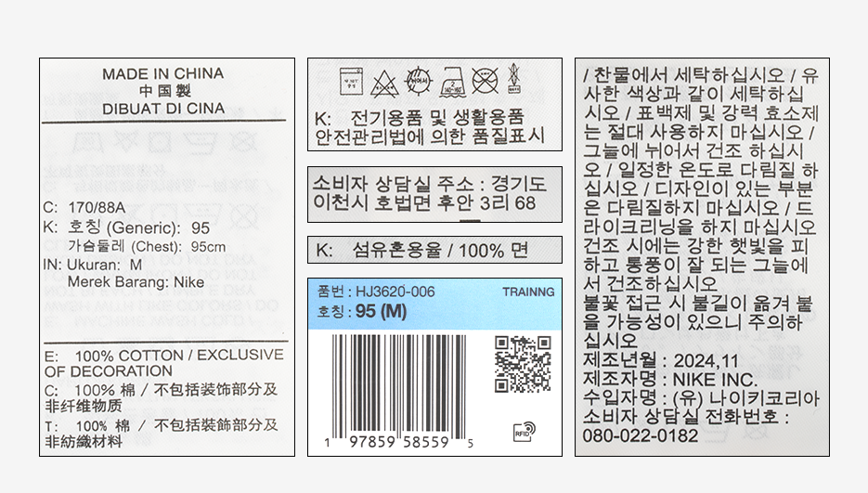Select the dry-in-shade sun symbol
This screenshot has height=493, width=868.
[418, 81]
